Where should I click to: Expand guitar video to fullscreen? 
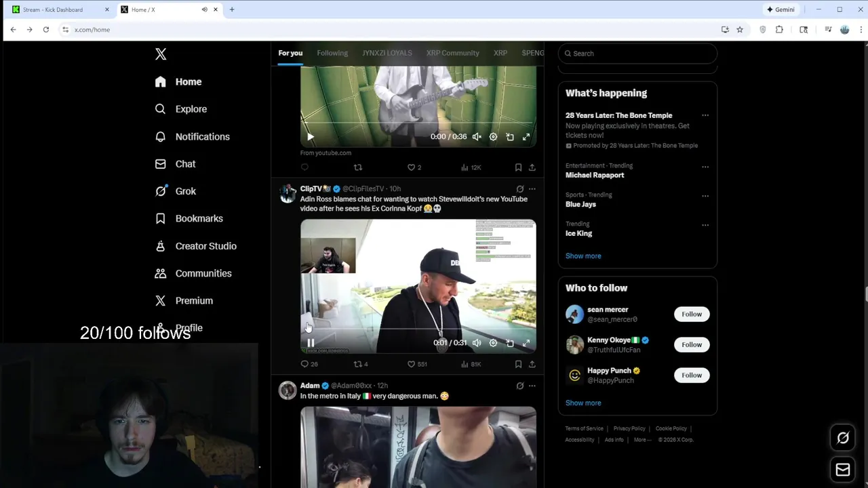(x=526, y=137)
